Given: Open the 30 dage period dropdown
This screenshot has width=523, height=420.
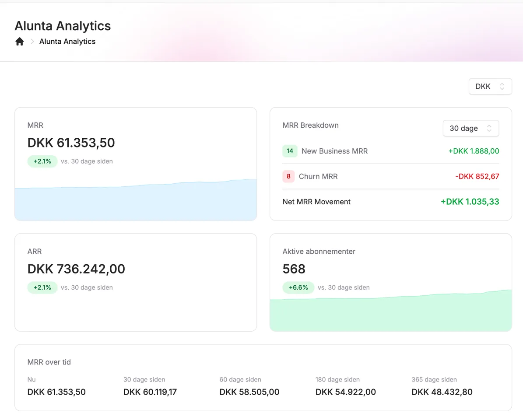Looking at the screenshot, I should [470, 128].
